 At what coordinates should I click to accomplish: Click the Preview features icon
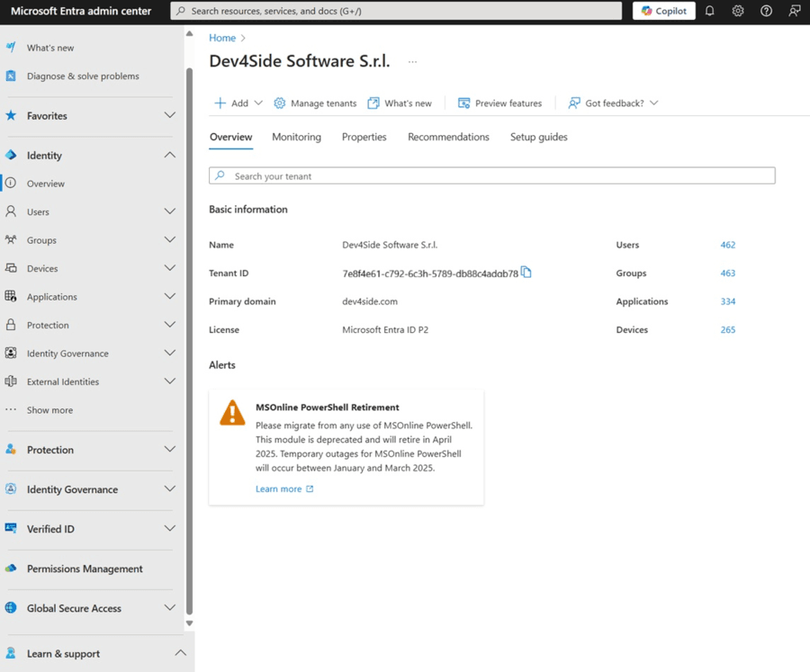463,103
